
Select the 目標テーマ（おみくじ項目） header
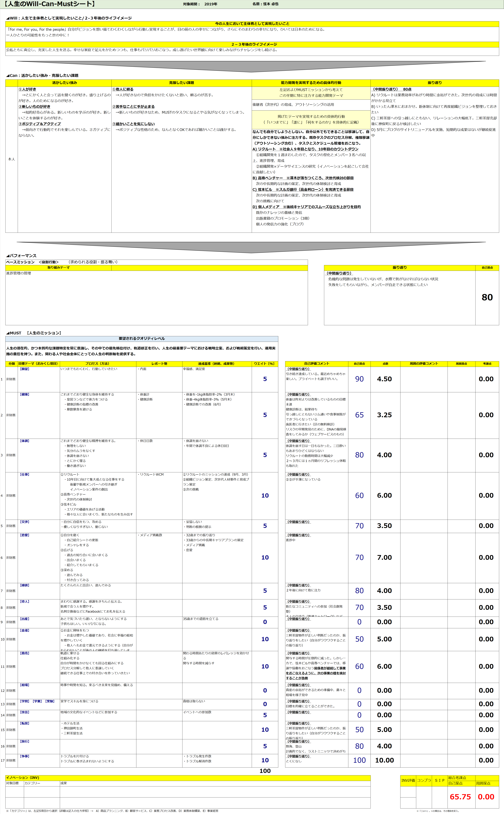pos(39,364)
